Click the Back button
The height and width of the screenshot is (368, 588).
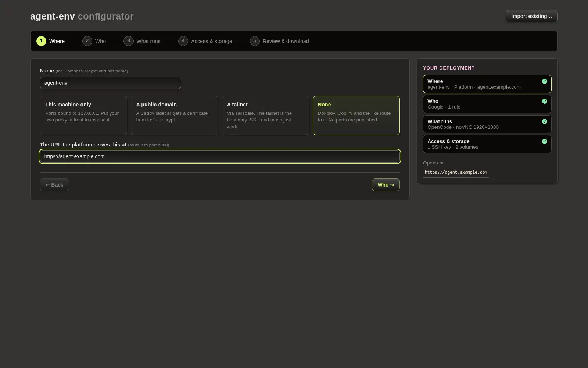(54, 185)
